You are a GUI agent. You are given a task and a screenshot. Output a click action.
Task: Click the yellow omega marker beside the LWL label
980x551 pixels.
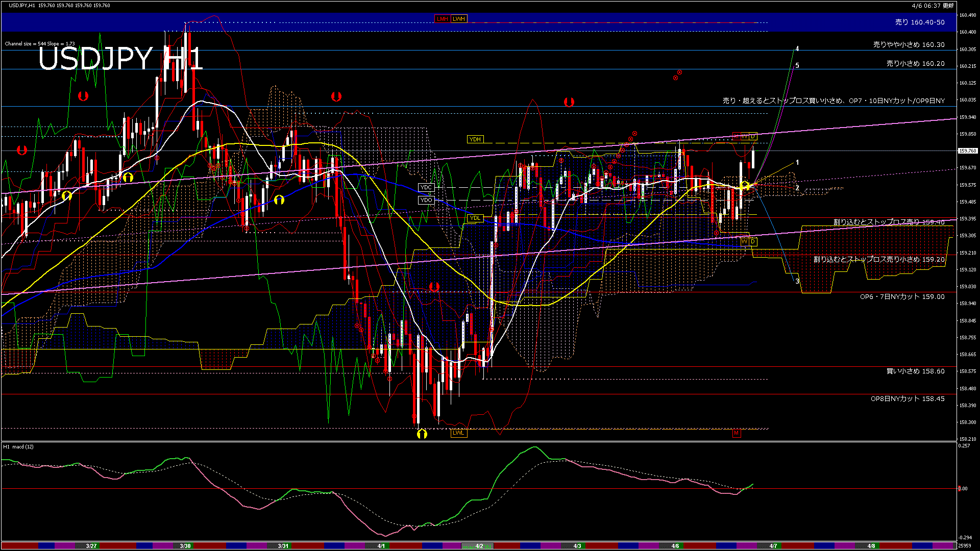(422, 433)
